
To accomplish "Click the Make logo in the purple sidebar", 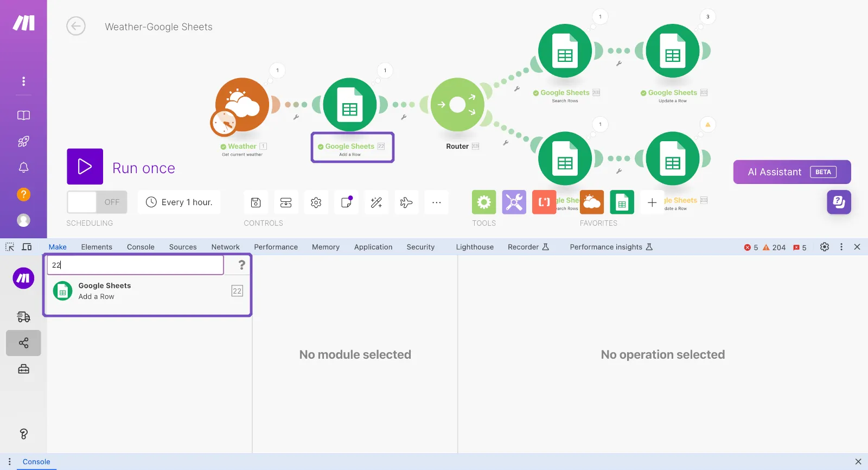I will 24,23.
